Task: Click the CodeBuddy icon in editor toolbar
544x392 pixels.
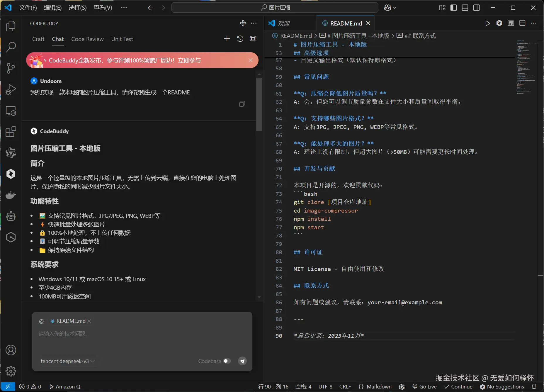Action: [x=499, y=23]
